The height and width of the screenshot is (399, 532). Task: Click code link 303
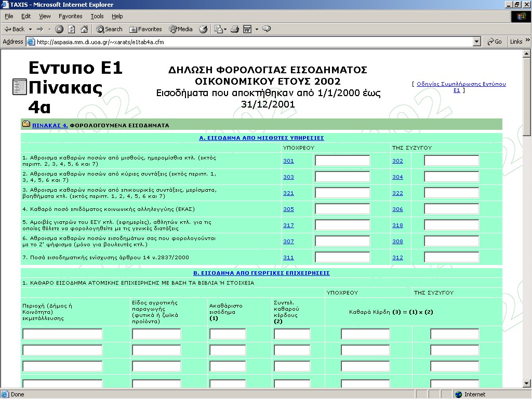[288, 177]
